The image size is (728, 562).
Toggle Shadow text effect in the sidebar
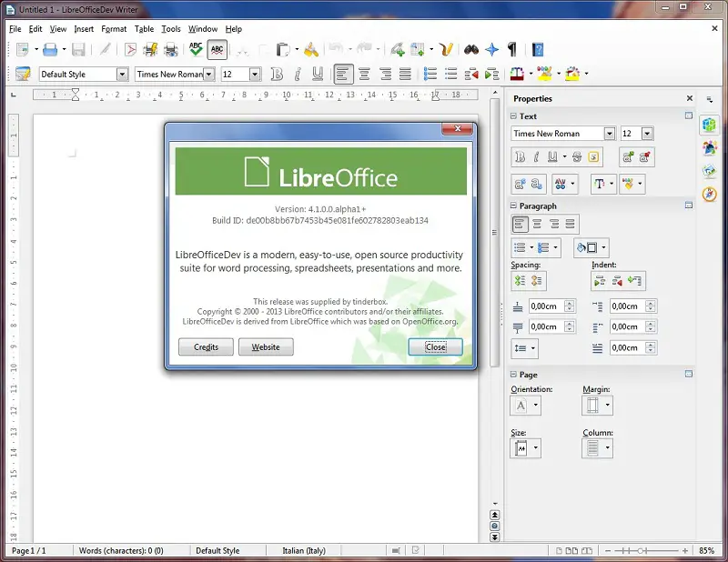(x=593, y=157)
